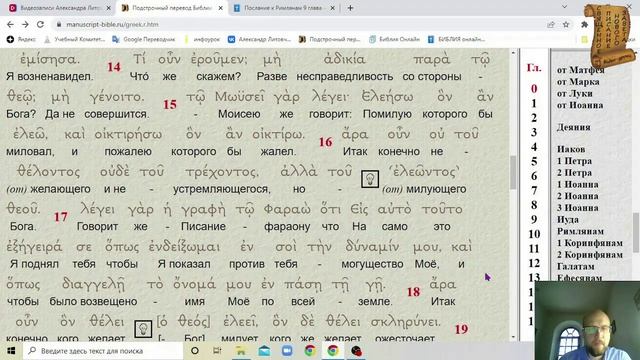Screen dimensions: 640x360
Task: Select chapter 0 in the Гл. list
Action: click(x=534, y=89)
